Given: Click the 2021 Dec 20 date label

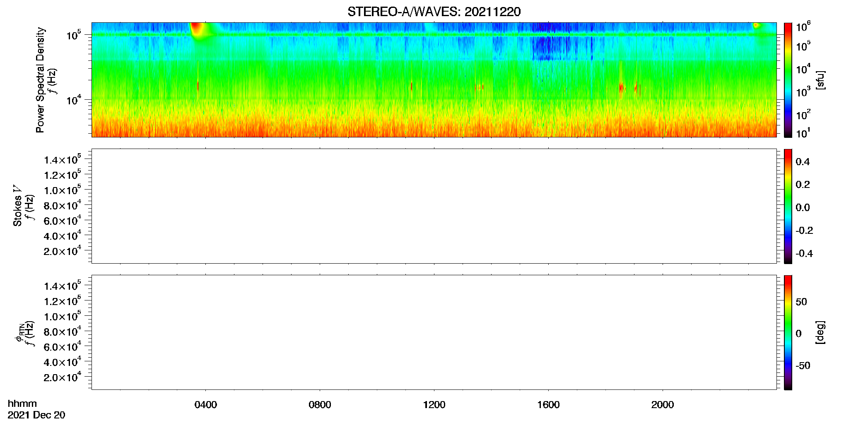Looking at the screenshot, I should coord(36,415).
